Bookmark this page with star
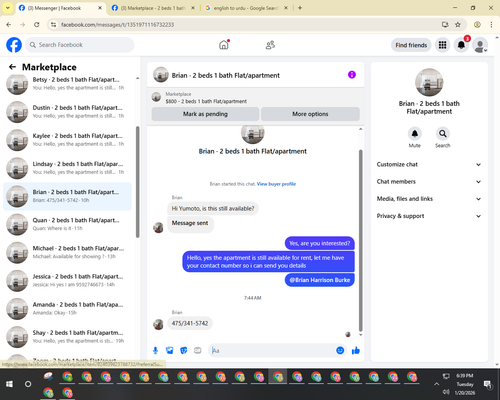The image size is (500, 400). 458,25
